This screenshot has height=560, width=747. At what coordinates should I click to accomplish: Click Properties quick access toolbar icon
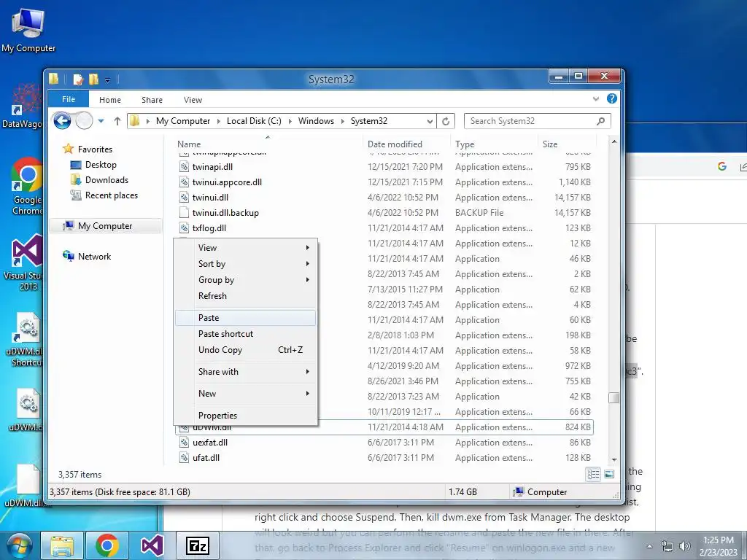[78, 79]
